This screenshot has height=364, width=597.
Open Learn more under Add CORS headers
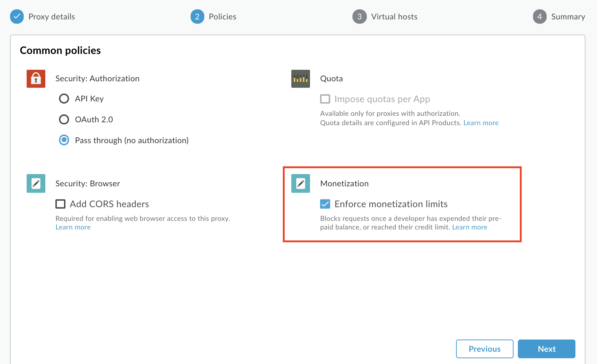(73, 227)
